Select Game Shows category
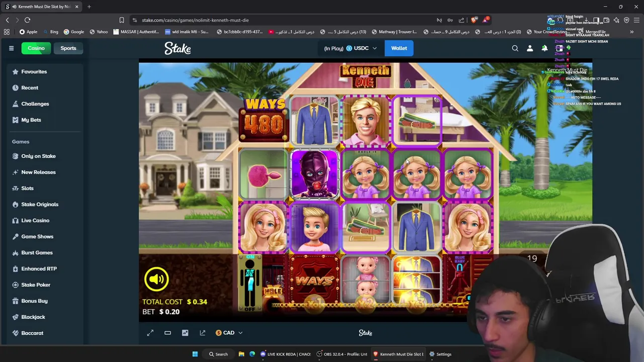This screenshot has width=644, height=362. coord(44,236)
